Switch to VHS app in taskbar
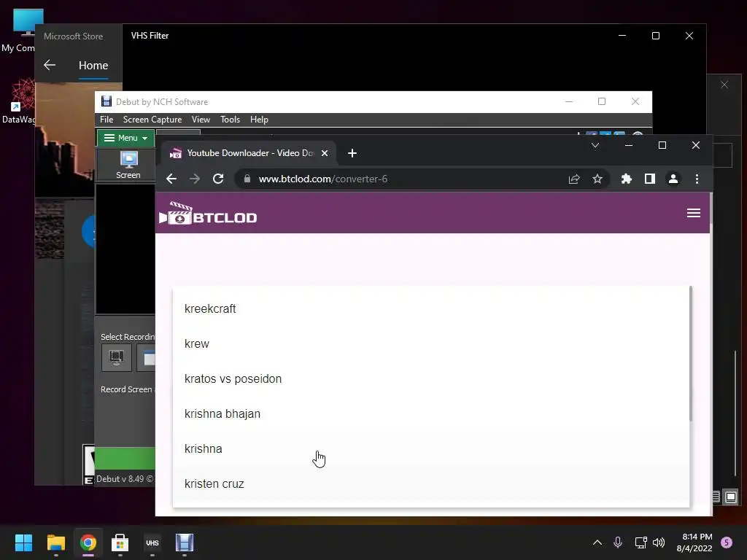The width and height of the screenshot is (747, 560). click(x=152, y=542)
